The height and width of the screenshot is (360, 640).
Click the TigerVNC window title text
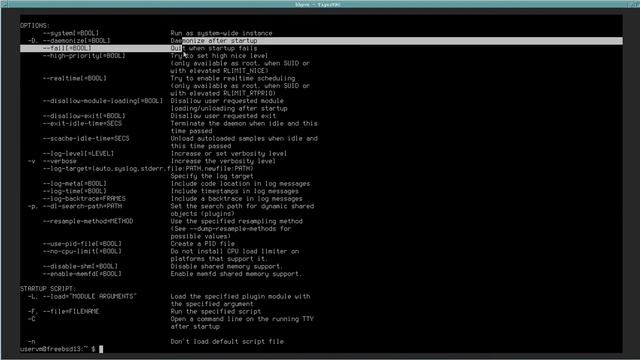pos(318,4)
